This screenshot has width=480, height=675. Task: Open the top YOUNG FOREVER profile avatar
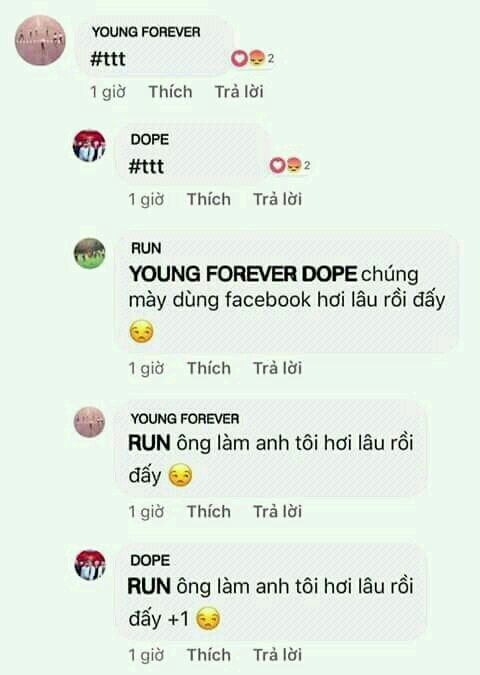coord(40,40)
